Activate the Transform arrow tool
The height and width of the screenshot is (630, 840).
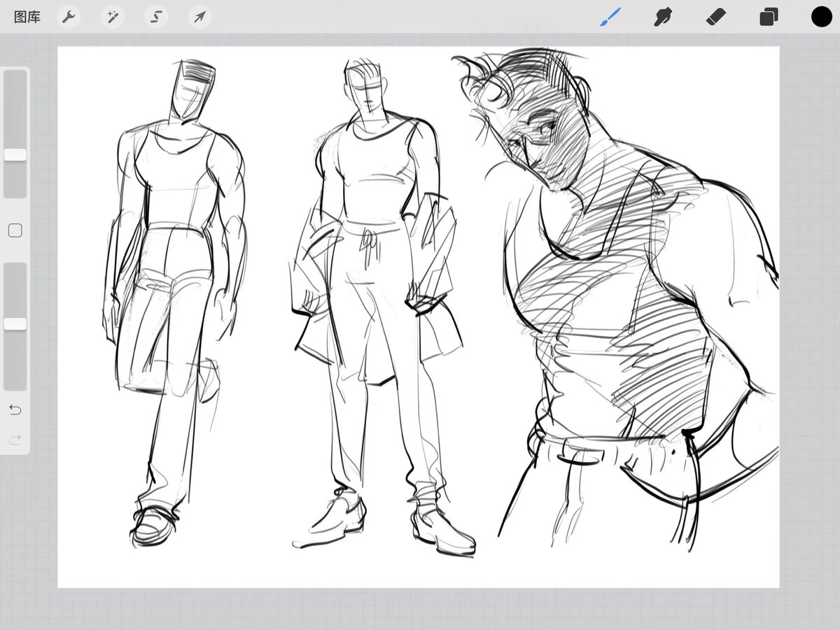click(199, 17)
